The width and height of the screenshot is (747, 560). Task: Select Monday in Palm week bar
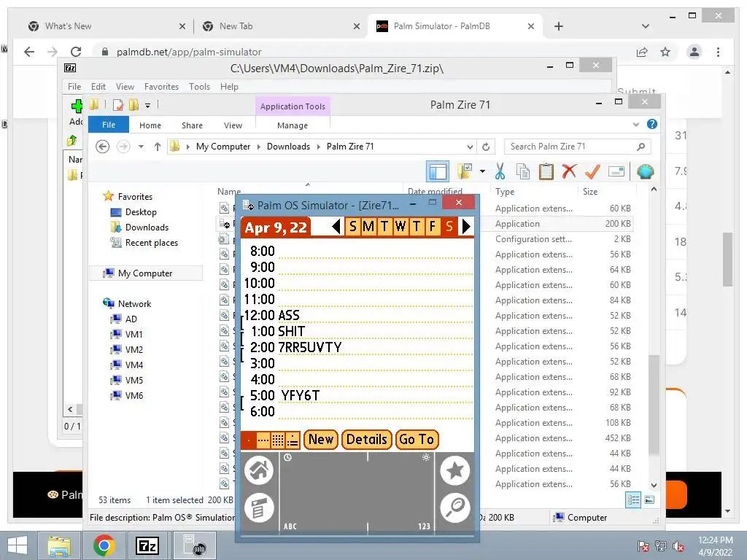pos(368,226)
